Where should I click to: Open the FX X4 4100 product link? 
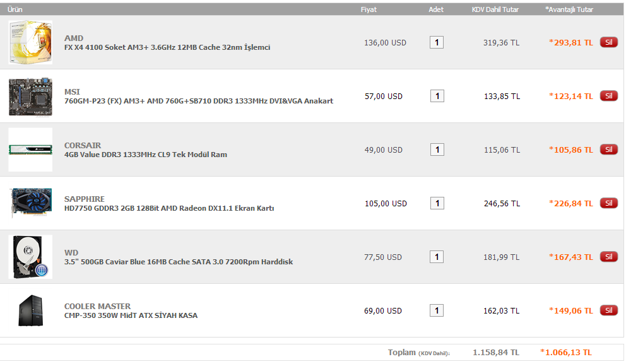(167, 47)
